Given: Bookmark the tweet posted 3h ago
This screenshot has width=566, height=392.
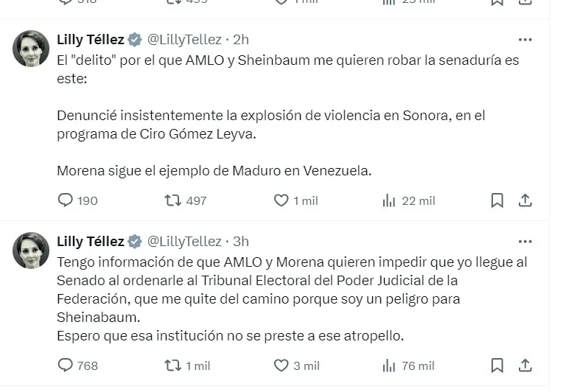Looking at the screenshot, I should pos(497,365).
